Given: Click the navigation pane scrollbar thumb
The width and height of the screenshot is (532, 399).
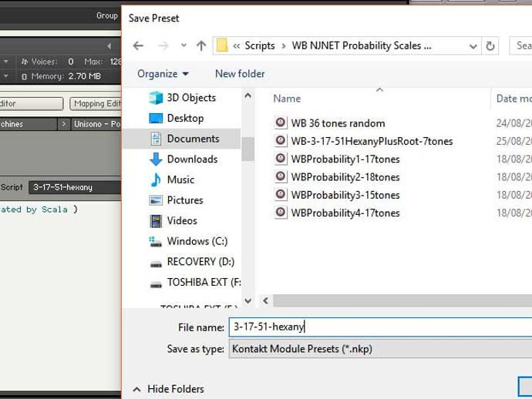Looking at the screenshot, I should pyautogui.click(x=248, y=149).
